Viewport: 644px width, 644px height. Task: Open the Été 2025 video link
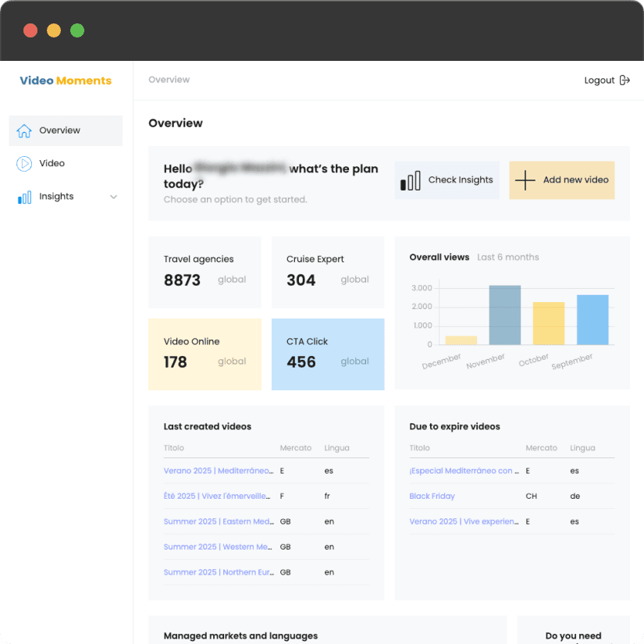216,496
